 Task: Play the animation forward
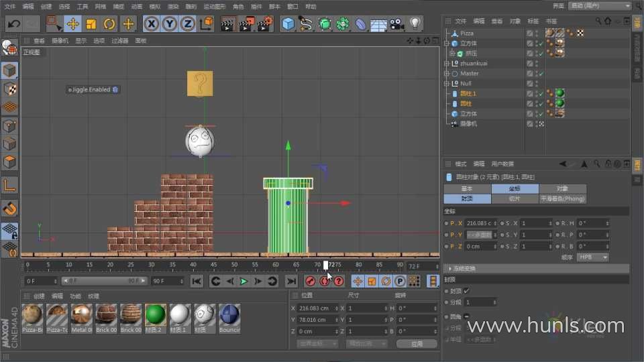tap(244, 281)
